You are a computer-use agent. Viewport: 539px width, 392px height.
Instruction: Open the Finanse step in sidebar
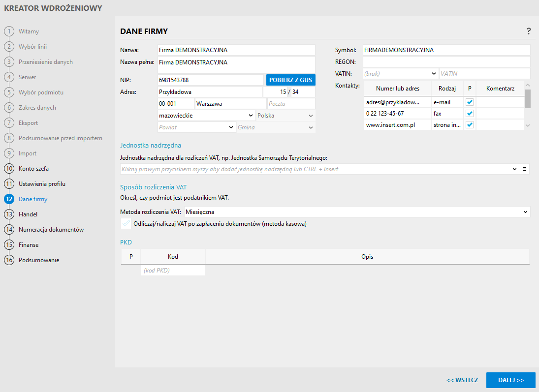[x=29, y=245]
